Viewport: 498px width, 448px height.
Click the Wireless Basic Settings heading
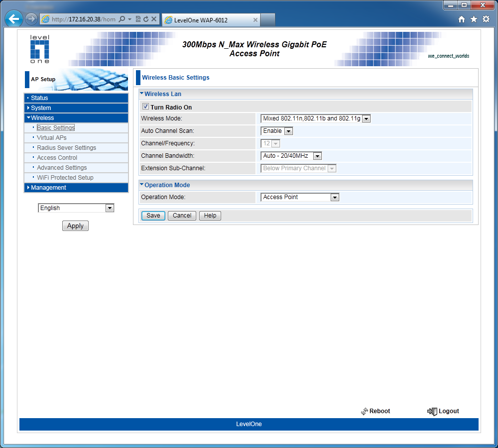(x=176, y=78)
